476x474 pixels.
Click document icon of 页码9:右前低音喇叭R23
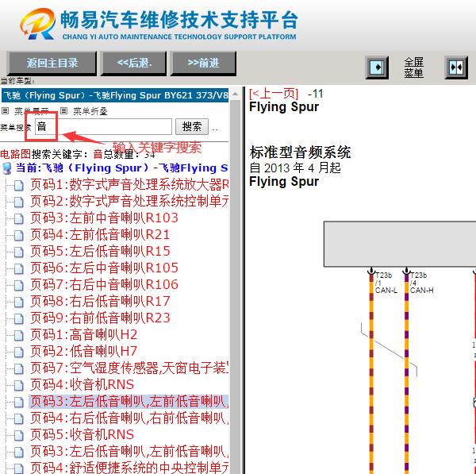tap(18, 318)
